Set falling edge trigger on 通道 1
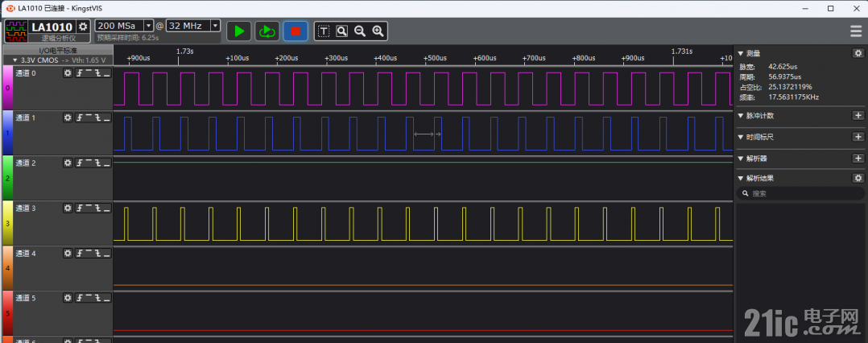The image size is (868, 343). pos(97,118)
